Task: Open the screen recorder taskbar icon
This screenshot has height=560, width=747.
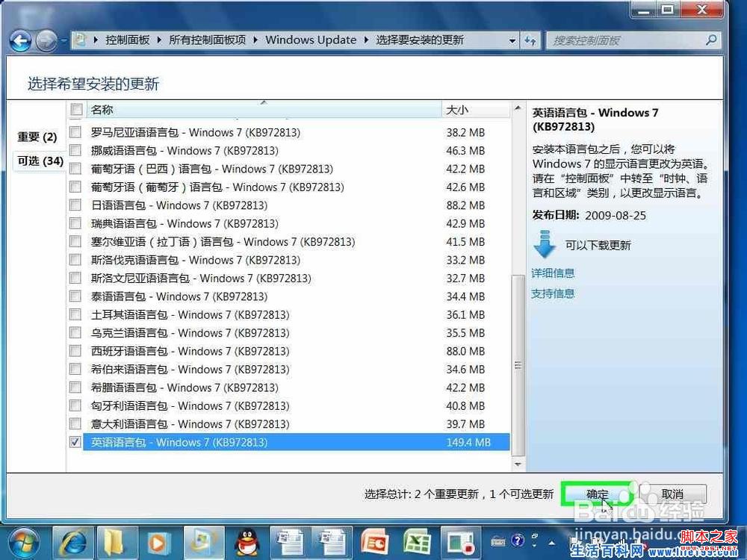Action: point(459,544)
